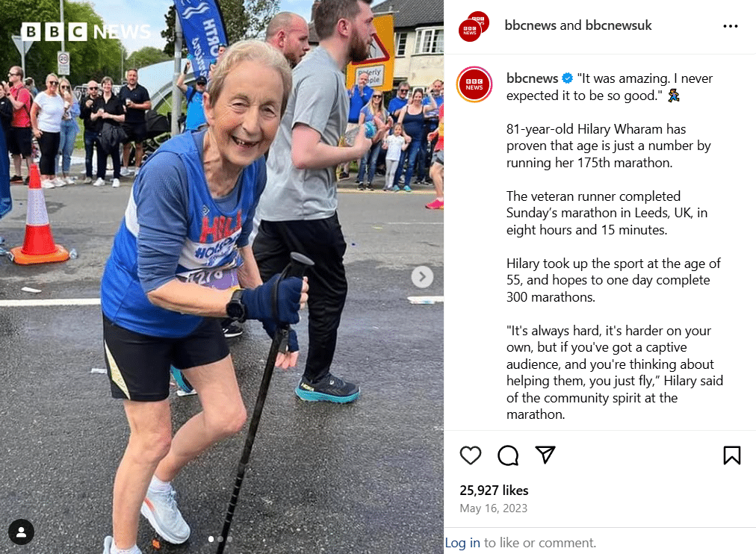Viewport: 756px width, 554px height.
Task: Like the post with the heart icon
Action: pos(470,455)
